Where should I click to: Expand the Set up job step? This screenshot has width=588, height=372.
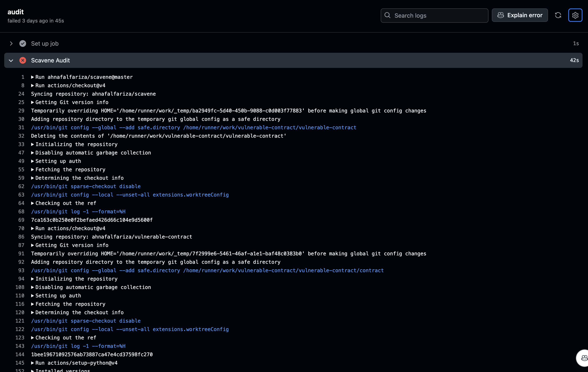point(11,44)
